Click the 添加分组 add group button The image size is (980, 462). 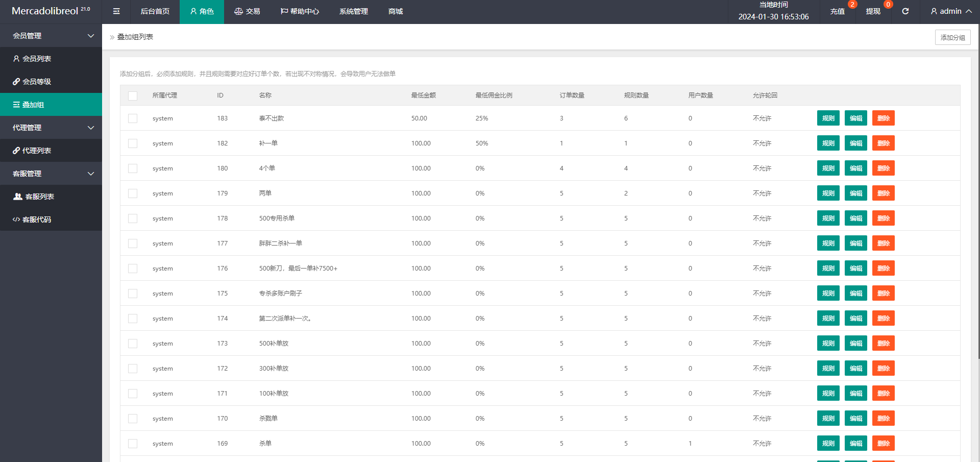[952, 37]
